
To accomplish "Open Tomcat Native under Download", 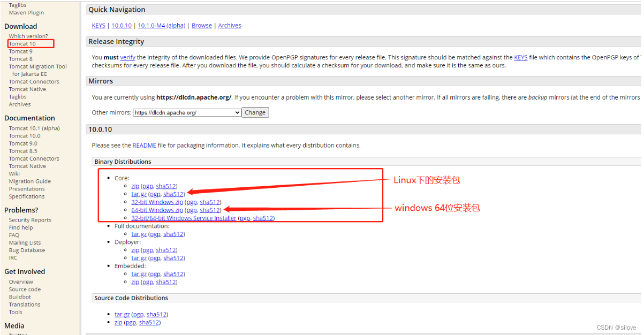I will coord(27,89).
